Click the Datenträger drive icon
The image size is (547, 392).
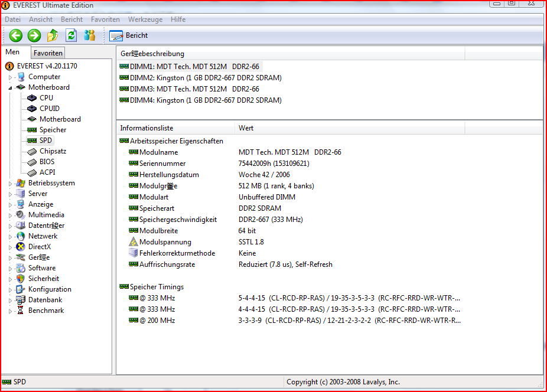pyautogui.click(x=21, y=226)
